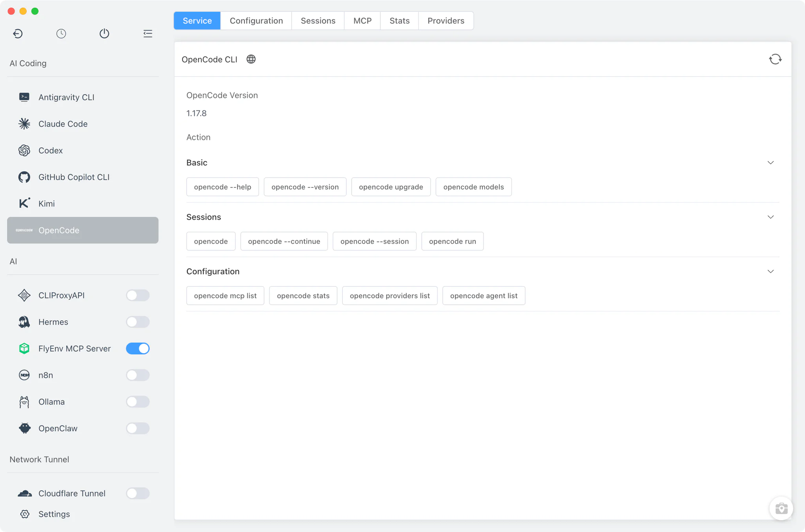Turn on the Cloudflare Tunnel switch

click(138, 493)
